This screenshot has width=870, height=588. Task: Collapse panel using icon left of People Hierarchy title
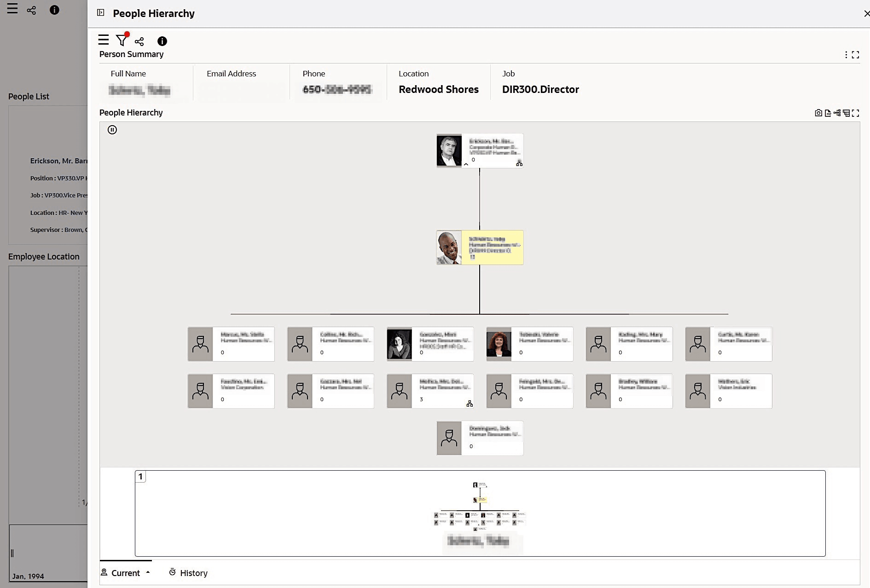[x=101, y=13]
